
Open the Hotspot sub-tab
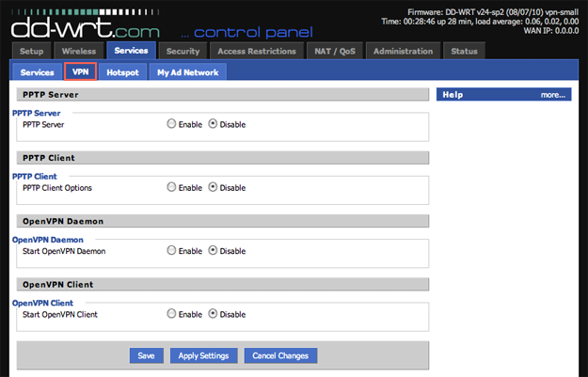122,72
